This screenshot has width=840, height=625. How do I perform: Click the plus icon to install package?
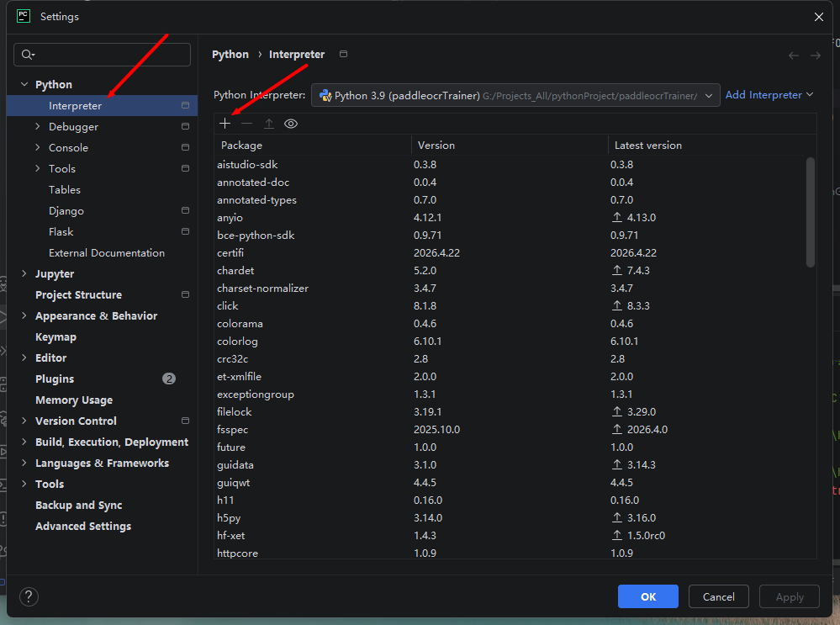(225, 124)
